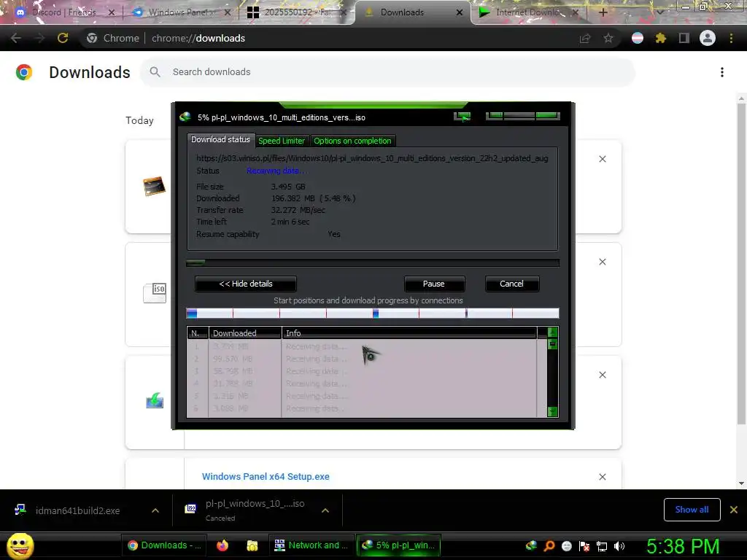Click the IDM globe icon in dialog title
Screen dimensions: 747x560
185,117
